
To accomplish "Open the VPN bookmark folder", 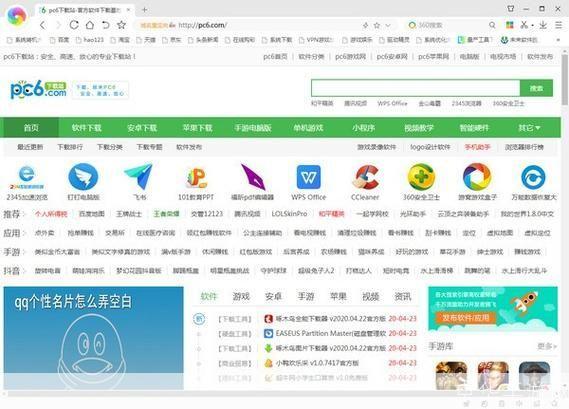I will tap(316, 40).
